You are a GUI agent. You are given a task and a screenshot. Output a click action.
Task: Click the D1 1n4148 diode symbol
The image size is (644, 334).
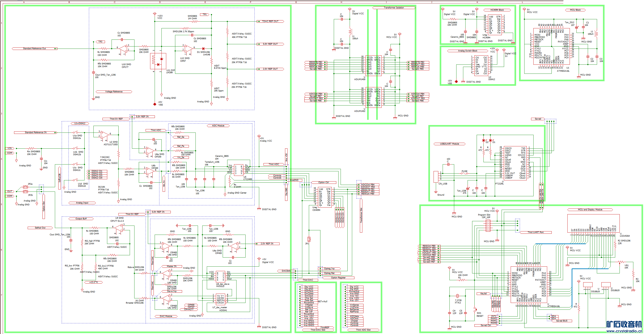203,49
